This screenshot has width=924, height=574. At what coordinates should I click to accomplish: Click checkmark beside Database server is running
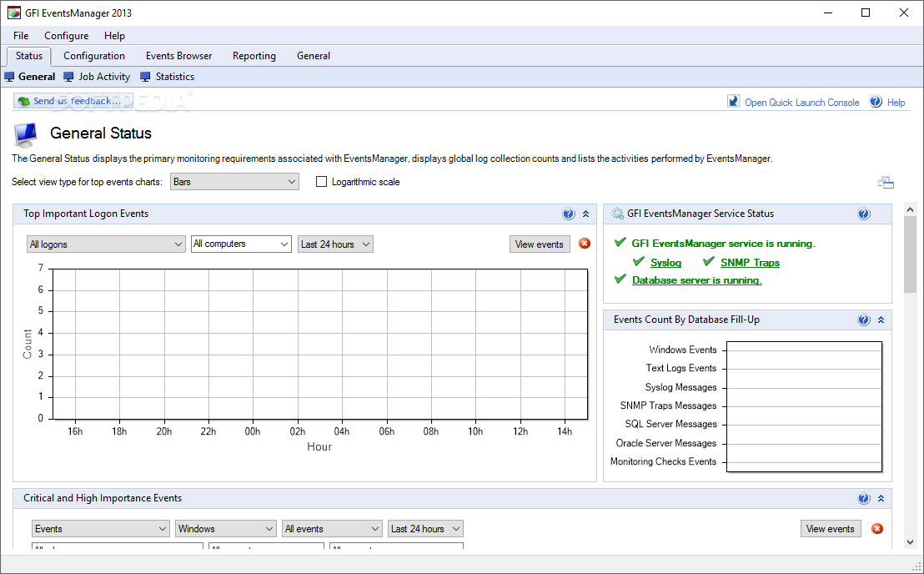pos(620,279)
